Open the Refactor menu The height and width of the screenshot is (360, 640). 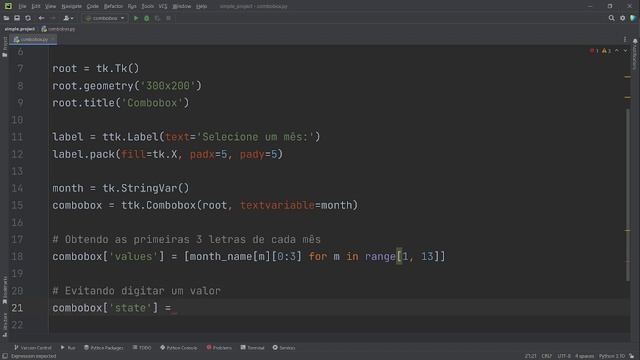[x=113, y=6]
